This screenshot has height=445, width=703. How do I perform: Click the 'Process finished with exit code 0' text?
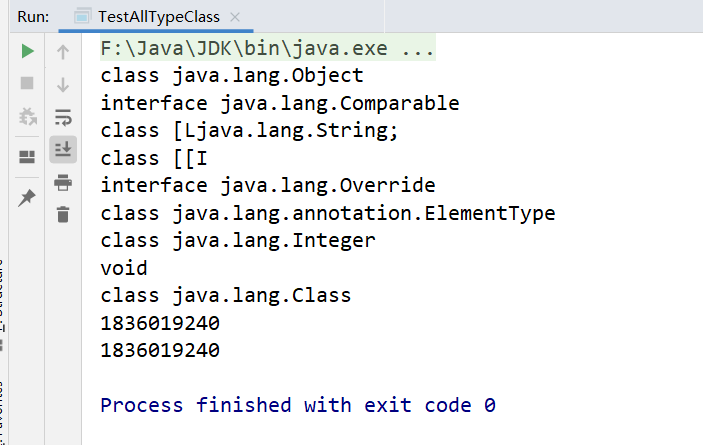(298, 405)
